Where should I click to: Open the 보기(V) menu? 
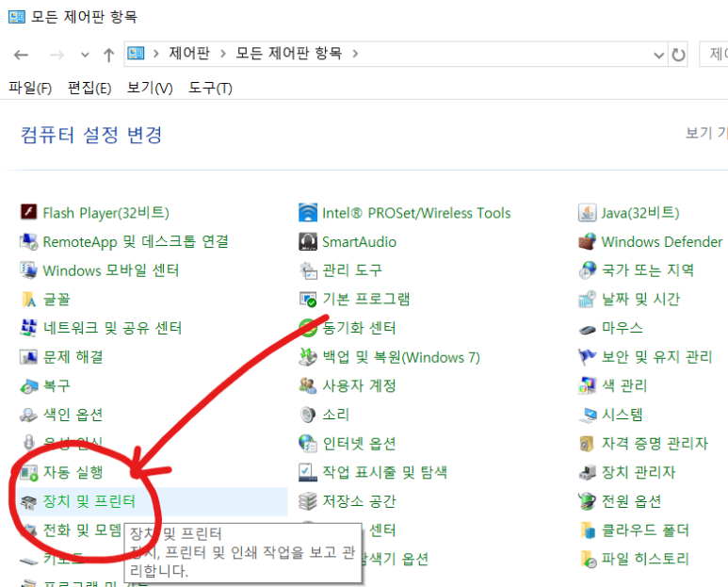point(150,88)
